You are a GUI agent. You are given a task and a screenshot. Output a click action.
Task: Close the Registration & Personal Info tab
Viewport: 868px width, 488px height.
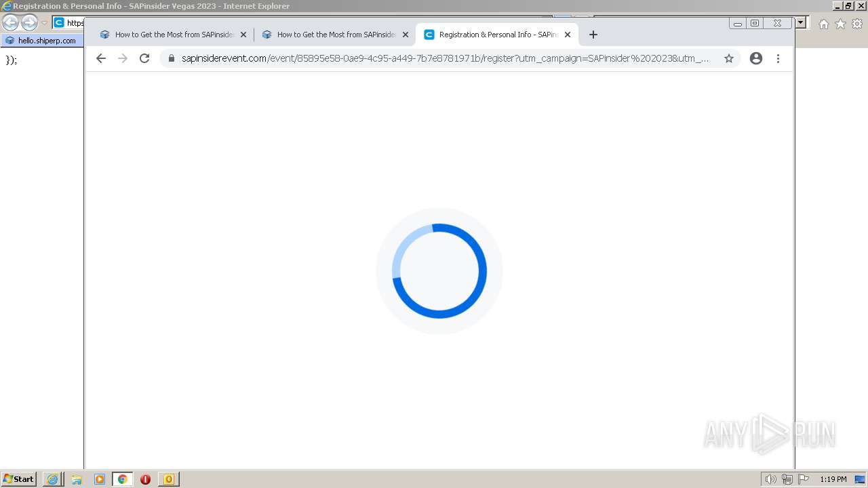(568, 35)
